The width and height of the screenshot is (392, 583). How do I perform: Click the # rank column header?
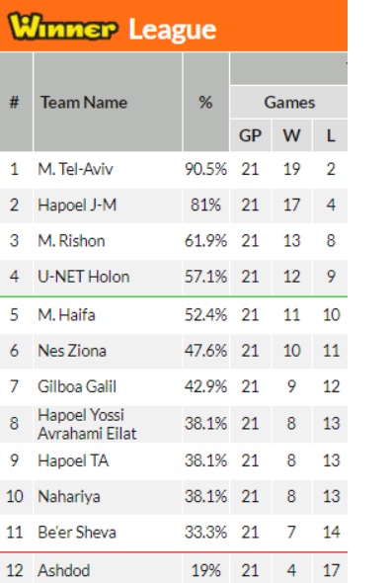pyautogui.click(x=16, y=102)
